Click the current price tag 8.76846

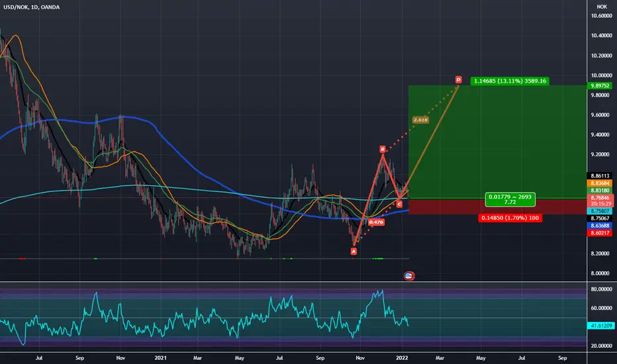click(x=600, y=198)
